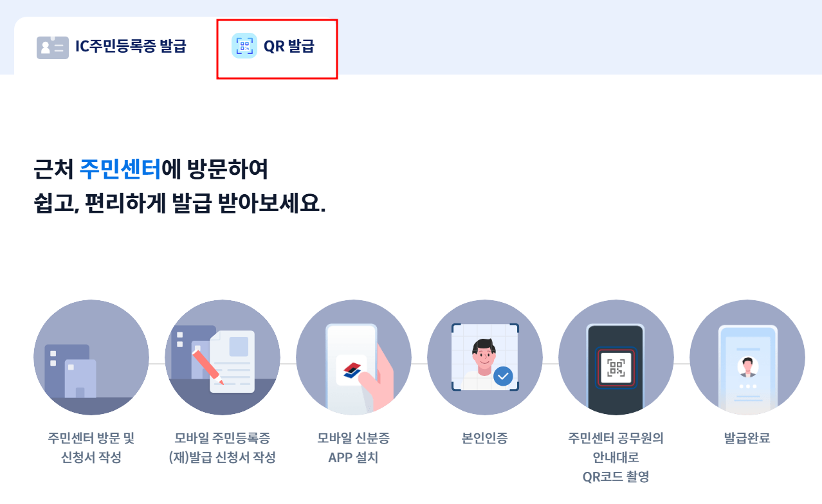
Task: Click the QR code scanning phone illustration
Action: point(616,357)
